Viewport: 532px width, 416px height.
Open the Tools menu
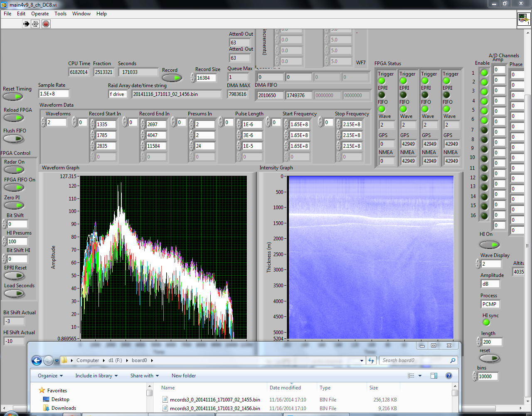pos(60,14)
